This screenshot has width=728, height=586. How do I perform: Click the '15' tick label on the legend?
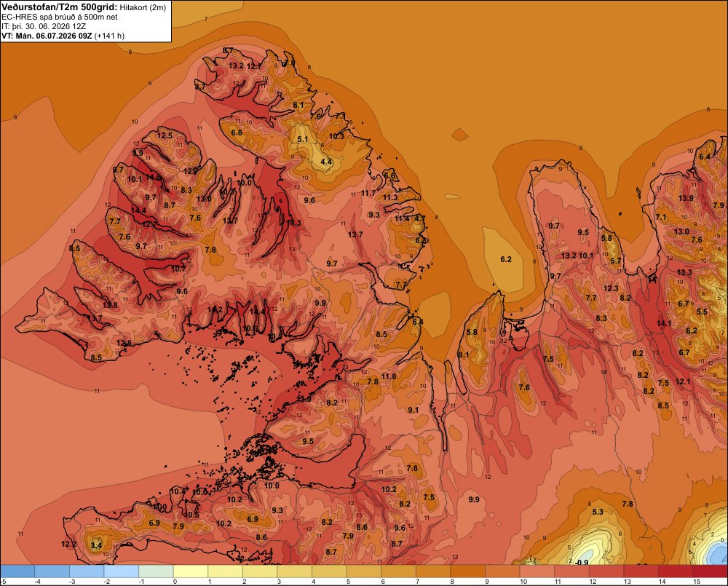pos(697,582)
